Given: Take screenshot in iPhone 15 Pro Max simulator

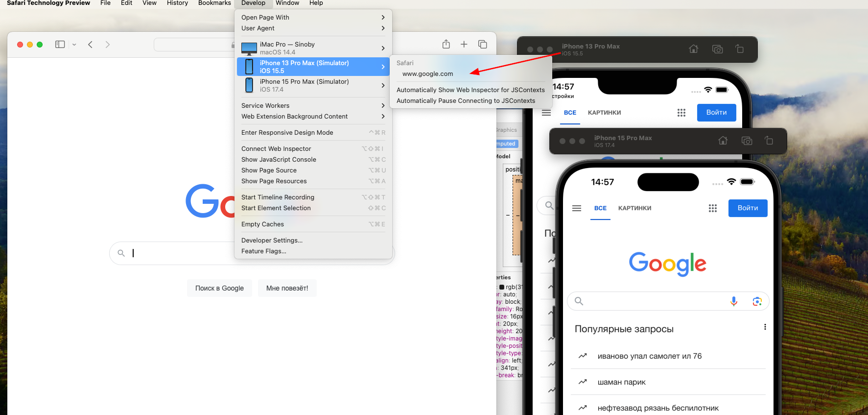Looking at the screenshot, I should (x=747, y=141).
